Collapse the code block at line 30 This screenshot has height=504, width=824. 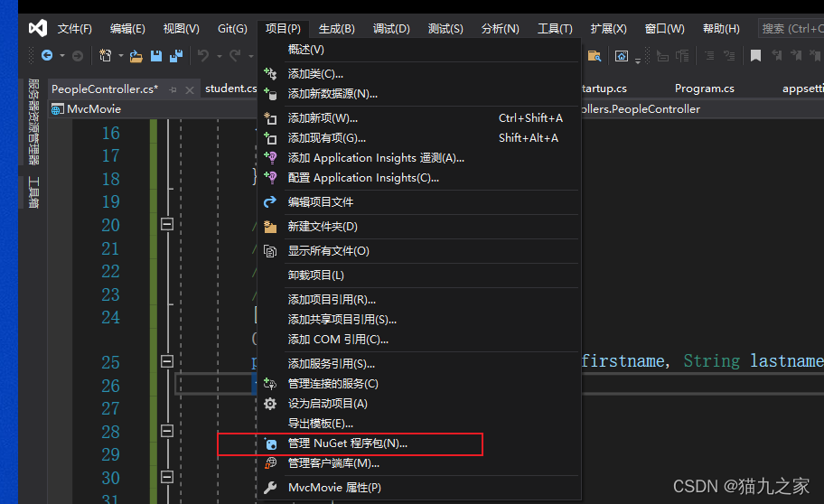click(167, 477)
